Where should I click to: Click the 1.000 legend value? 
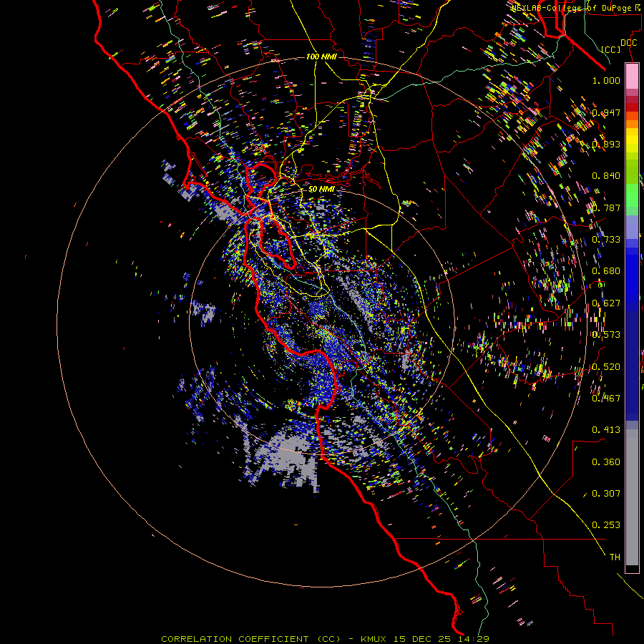point(606,80)
